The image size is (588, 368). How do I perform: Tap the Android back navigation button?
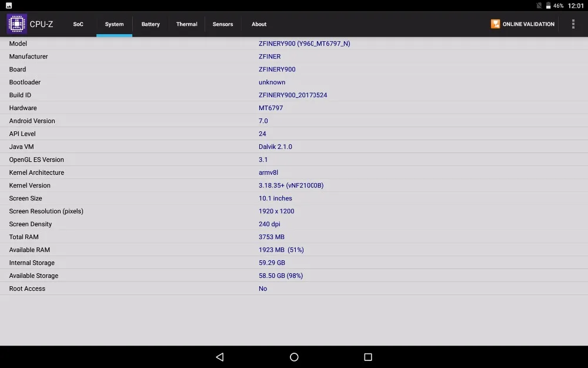coord(220,357)
